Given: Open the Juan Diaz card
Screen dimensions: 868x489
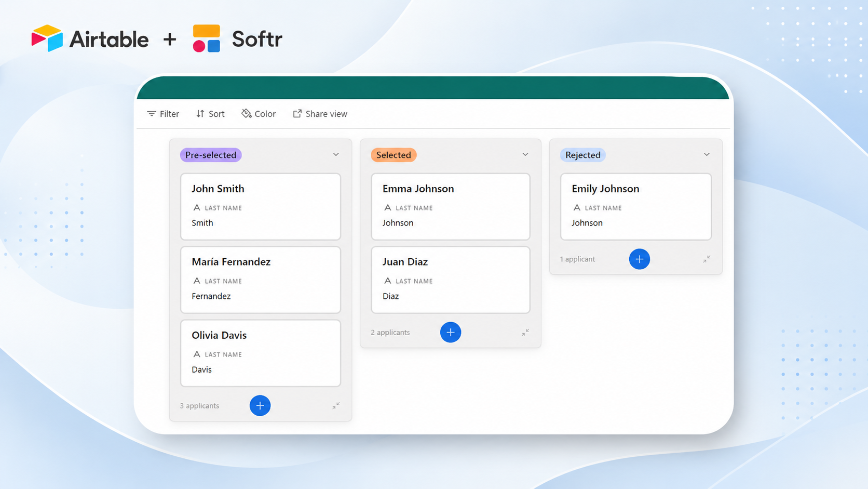Looking at the screenshot, I should click(x=451, y=280).
